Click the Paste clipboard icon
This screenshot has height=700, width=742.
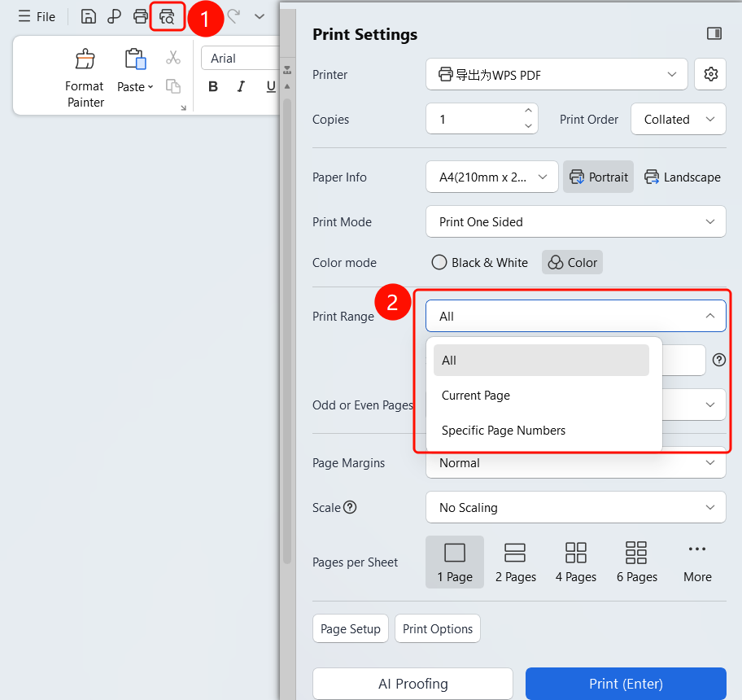(x=135, y=59)
